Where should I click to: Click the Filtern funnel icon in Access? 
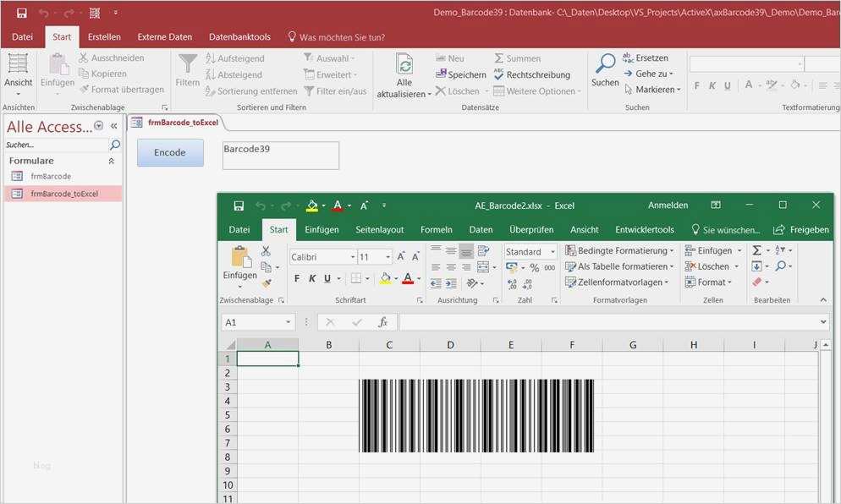[188, 70]
